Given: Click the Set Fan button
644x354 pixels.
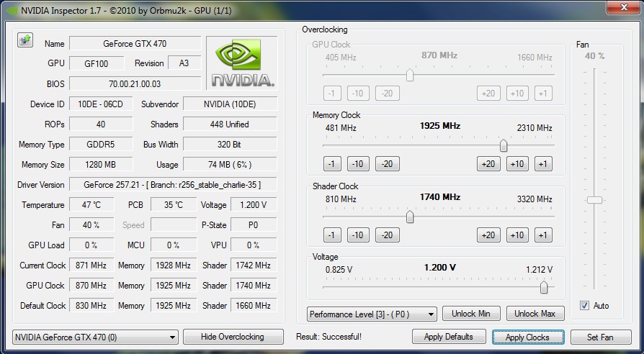Looking at the screenshot, I should 601,337.
